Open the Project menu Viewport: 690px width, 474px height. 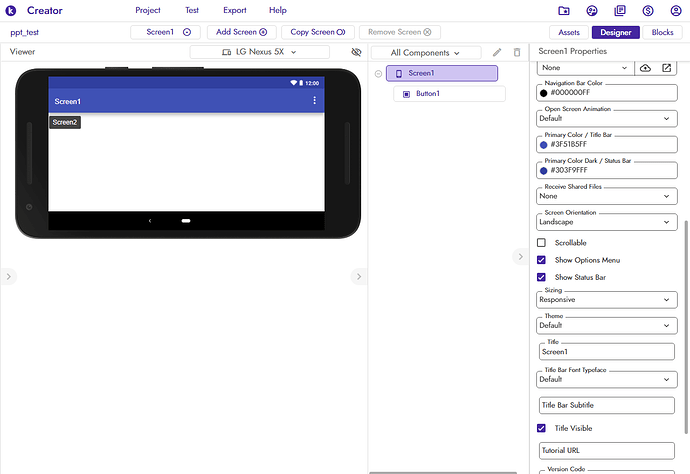148,10
